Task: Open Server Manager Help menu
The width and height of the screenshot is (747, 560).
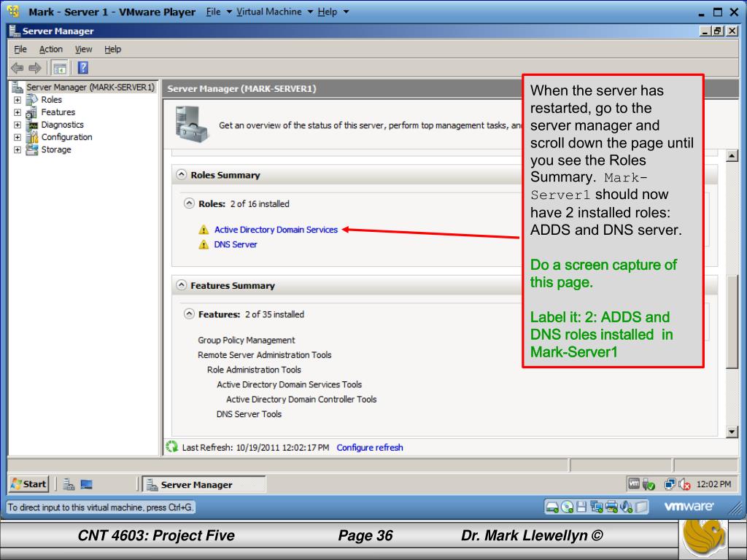Action: click(113, 49)
